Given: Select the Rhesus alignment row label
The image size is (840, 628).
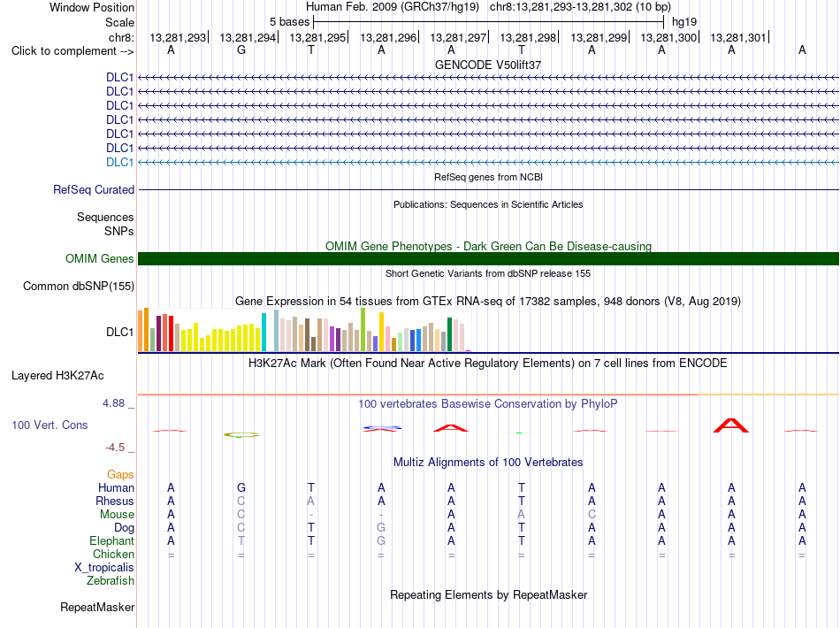Looking at the screenshot, I should tap(115, 501).
